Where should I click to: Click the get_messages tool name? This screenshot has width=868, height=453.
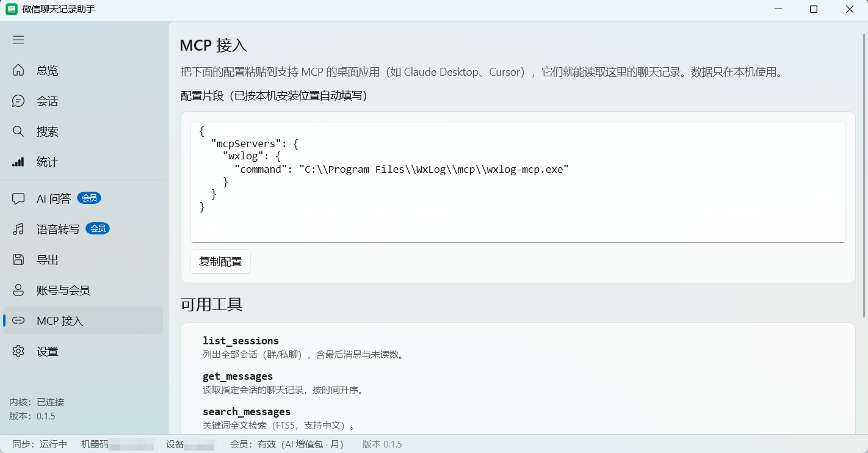tap(237, 376)
